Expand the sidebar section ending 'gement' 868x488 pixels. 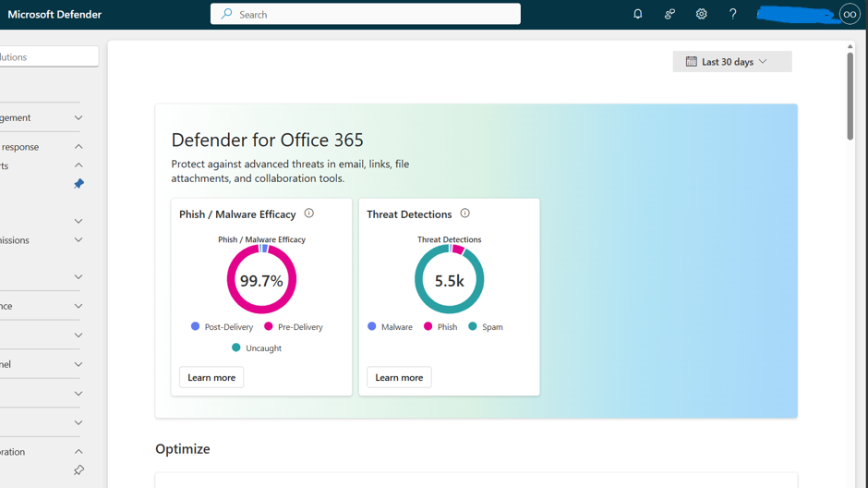click(78, 117)
